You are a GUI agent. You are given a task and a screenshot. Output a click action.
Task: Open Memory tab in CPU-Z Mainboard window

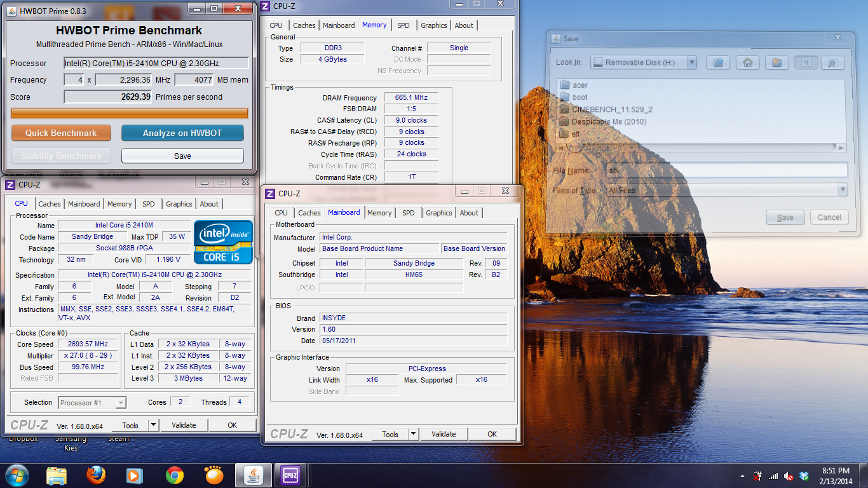pos(379,213)
